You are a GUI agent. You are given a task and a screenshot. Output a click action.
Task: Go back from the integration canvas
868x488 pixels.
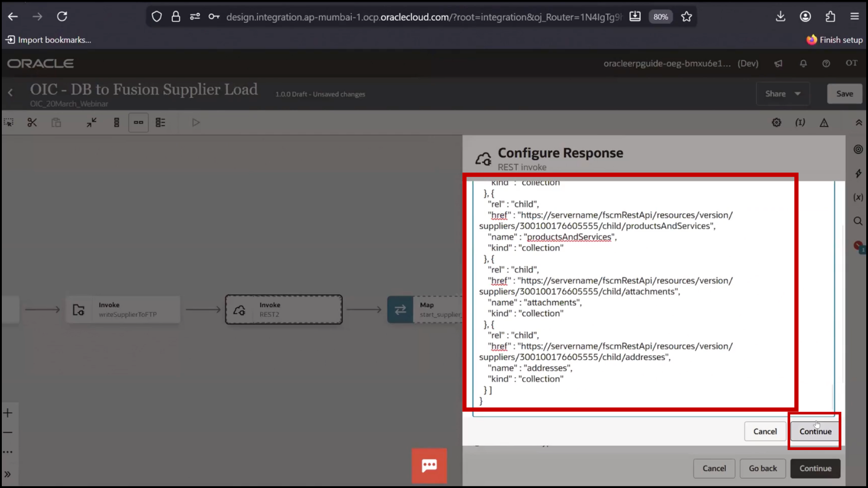tap(10, 93)
